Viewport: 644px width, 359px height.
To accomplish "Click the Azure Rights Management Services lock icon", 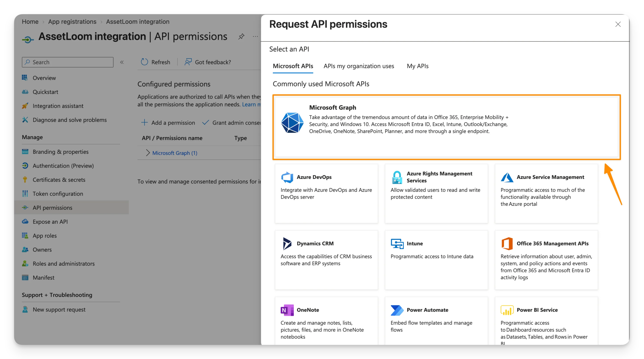I will (x=397, y=177).
